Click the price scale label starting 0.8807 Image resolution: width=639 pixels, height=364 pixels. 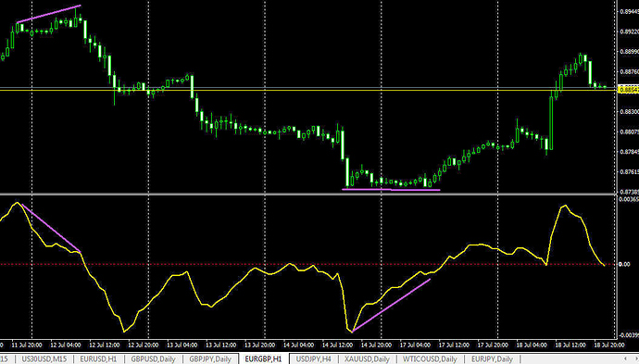coord(629,132)
